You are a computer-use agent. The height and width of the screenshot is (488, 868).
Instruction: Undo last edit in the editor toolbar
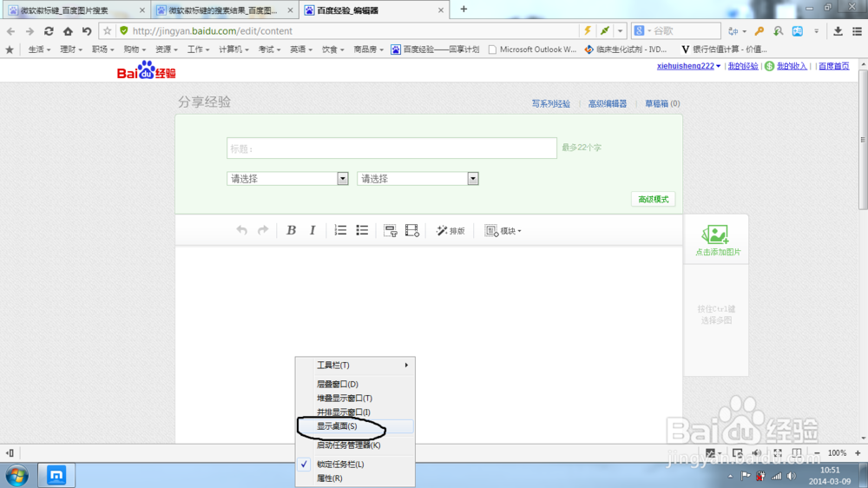tap(242, 230)
